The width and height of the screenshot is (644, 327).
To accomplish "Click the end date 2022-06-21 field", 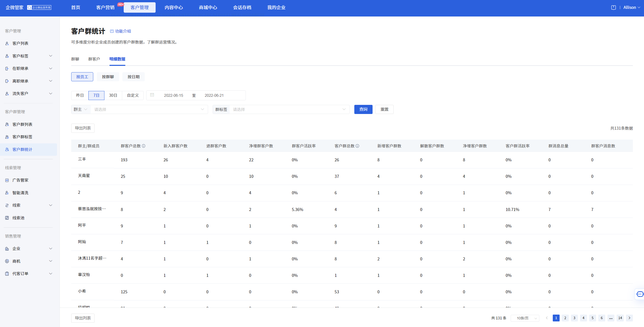I will point(214,95).
